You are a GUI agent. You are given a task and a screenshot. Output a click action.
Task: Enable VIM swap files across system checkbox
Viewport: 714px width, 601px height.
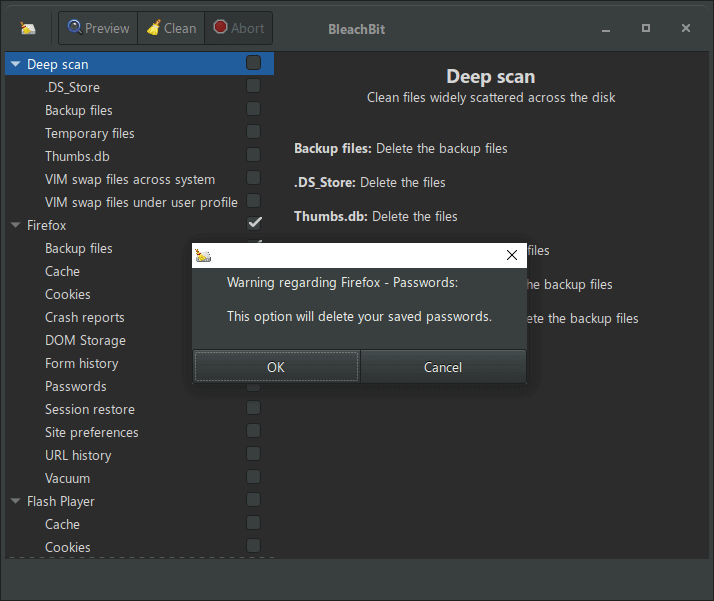click(x=254, y=178)
